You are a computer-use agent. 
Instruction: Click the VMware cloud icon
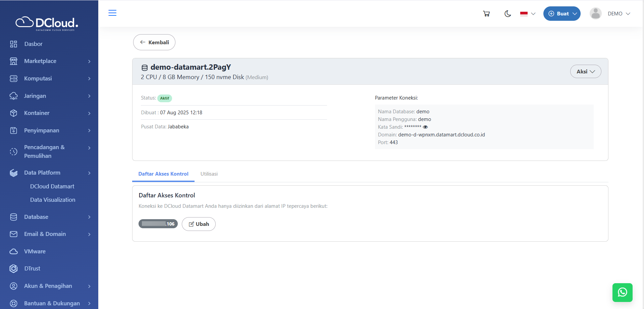[x=13, y=251]
